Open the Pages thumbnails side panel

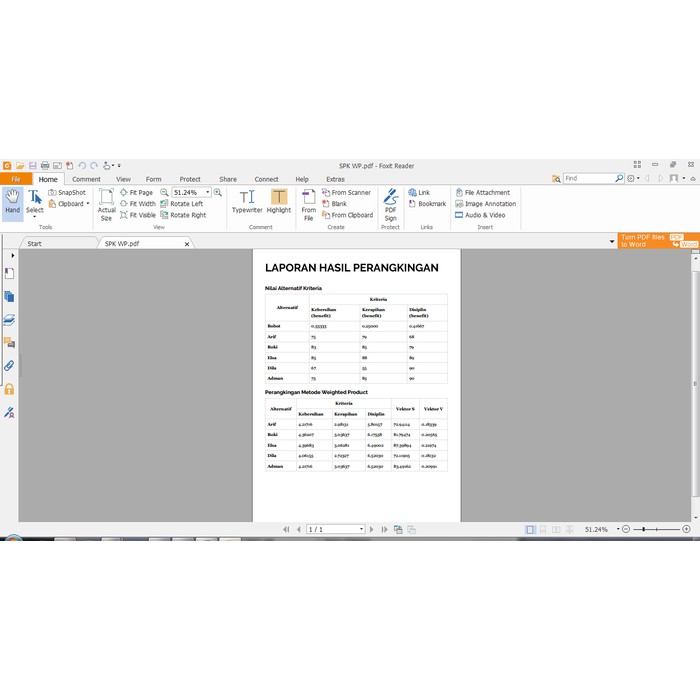pyautogui.click(x=9, y=296)
